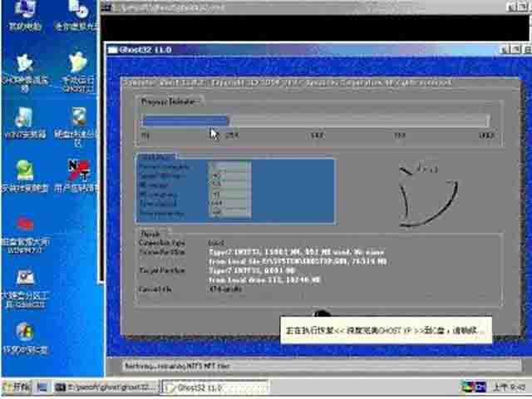The image size is (532, 399).
Task: Click the Progress Indicator group label
Action: [169, 101]
